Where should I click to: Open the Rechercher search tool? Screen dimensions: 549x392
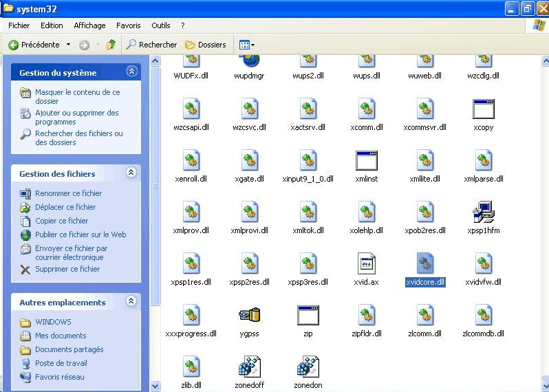[151, 45]
